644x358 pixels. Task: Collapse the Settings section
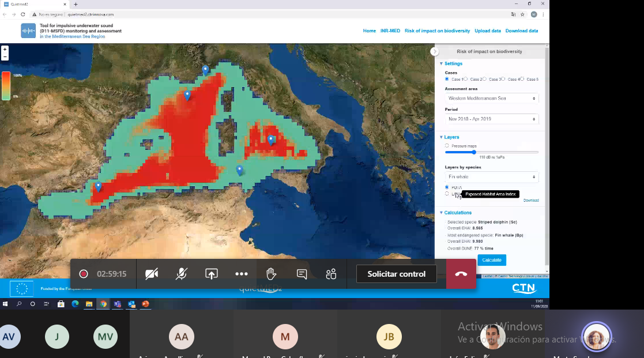coord(451,63)
